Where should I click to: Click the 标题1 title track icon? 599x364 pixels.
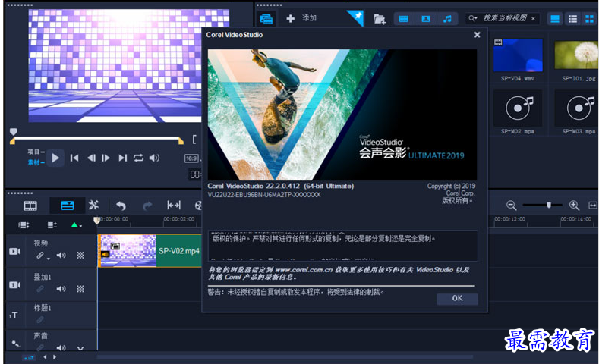click(x=14, y=315)
